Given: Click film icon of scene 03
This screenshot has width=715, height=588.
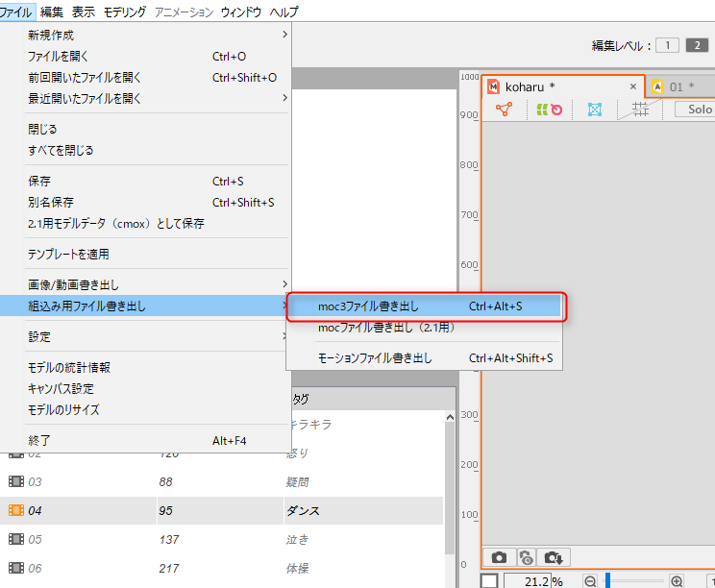Looking at the screenshot, I should [x=16, y=481].
